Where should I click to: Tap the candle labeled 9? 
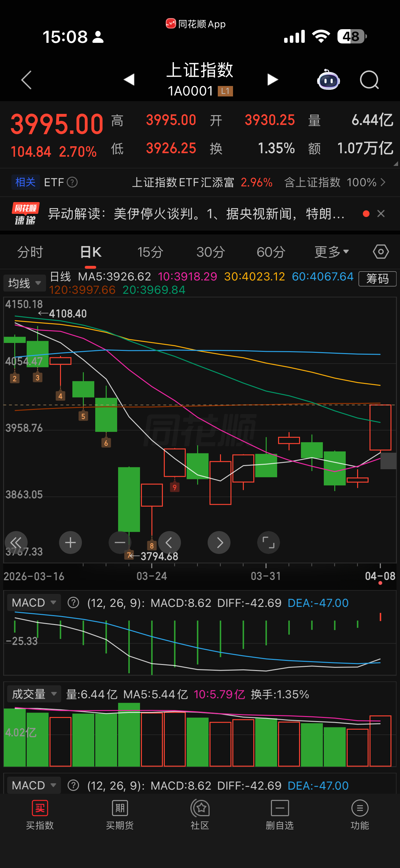tap(175, 462)
